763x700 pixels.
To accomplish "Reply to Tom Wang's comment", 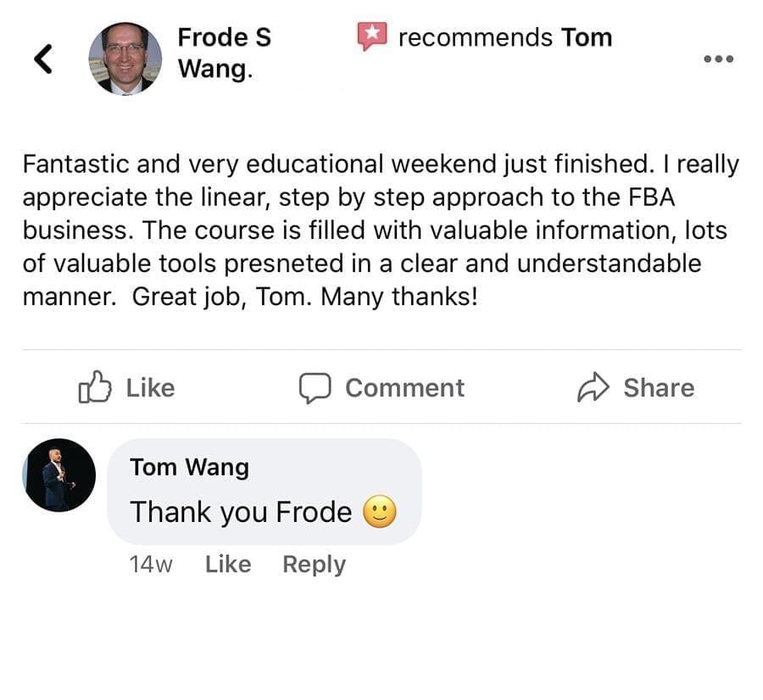I will click(x=314, y=564).
